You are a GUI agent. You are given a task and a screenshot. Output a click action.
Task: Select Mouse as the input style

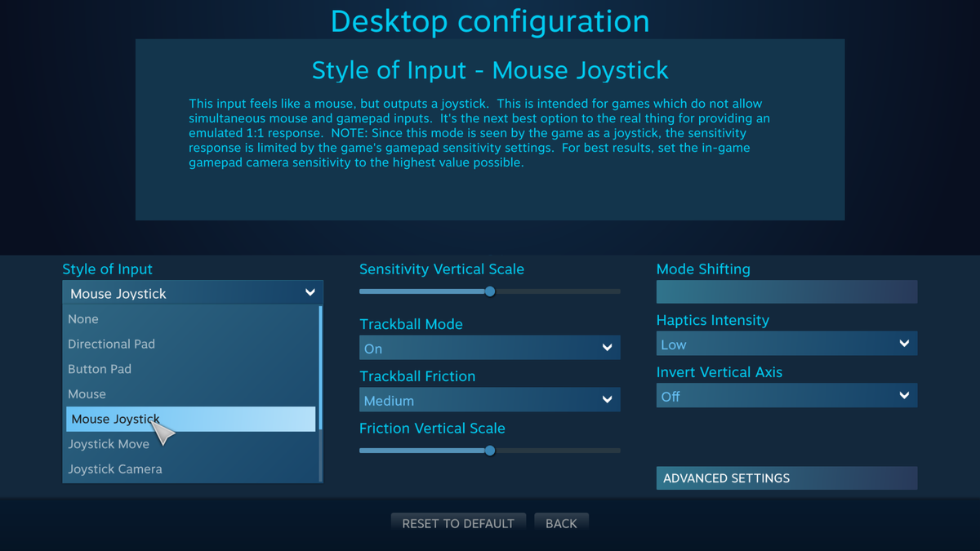click(87, 393)
